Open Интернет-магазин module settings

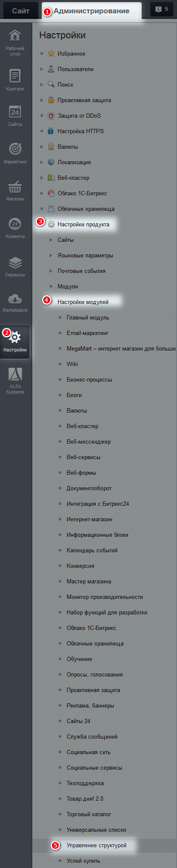coord(90,519)
